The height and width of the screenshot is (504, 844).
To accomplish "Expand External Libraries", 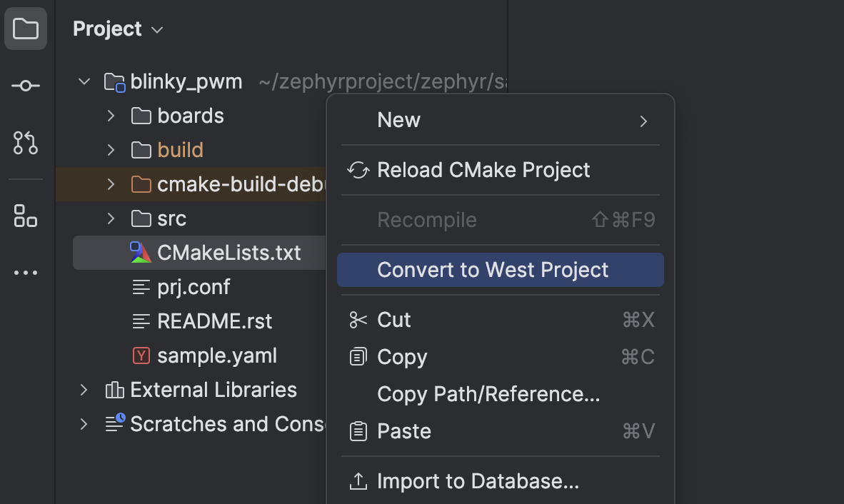I will click(x=84, y=390).
